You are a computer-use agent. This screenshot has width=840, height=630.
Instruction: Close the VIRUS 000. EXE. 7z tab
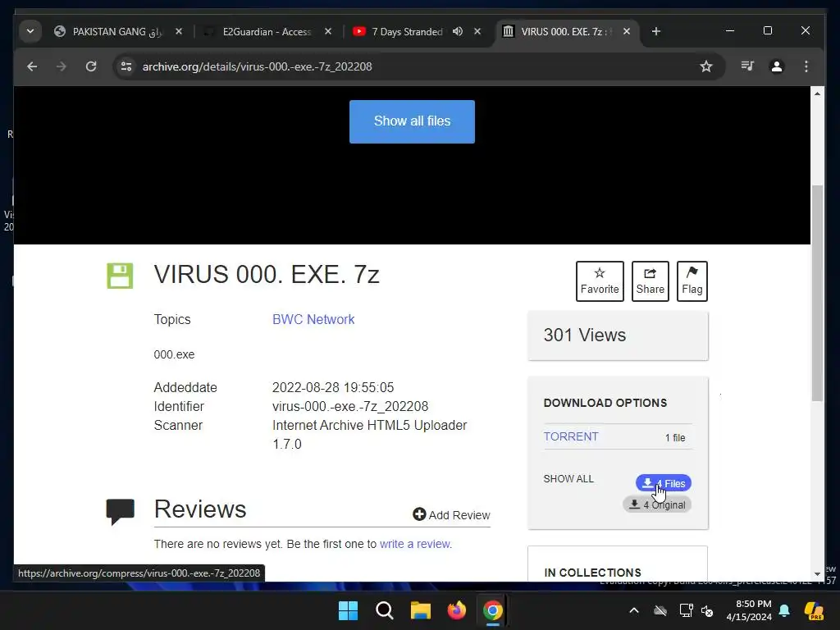[626, 32]
